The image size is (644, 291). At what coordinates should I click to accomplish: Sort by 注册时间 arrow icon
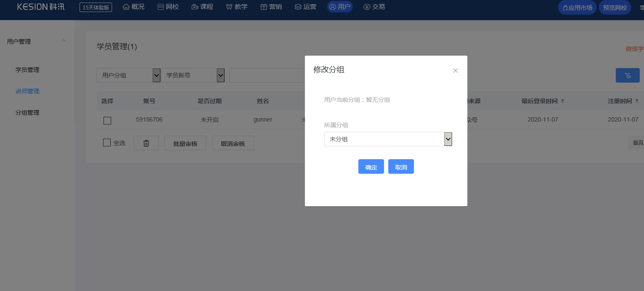pyautogui.click(x=637, y=101)
